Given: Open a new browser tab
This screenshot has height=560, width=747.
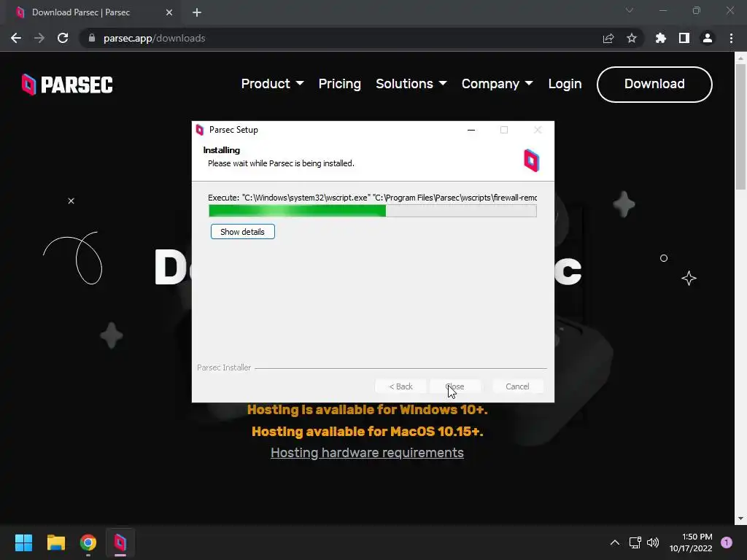Looking at the screenshot, I should point(197,12).
